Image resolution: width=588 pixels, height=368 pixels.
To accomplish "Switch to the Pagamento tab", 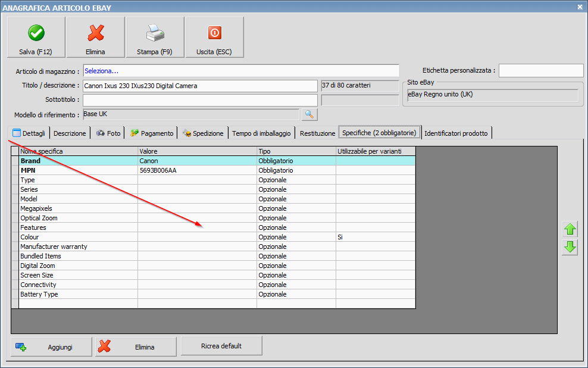I will tap(152, 133).
